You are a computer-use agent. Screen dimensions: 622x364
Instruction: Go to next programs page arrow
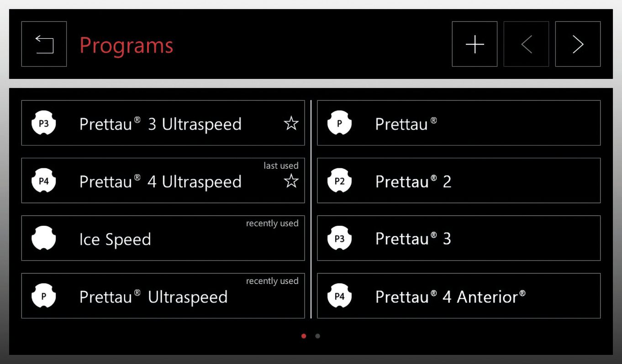click(x=578, y=44)
